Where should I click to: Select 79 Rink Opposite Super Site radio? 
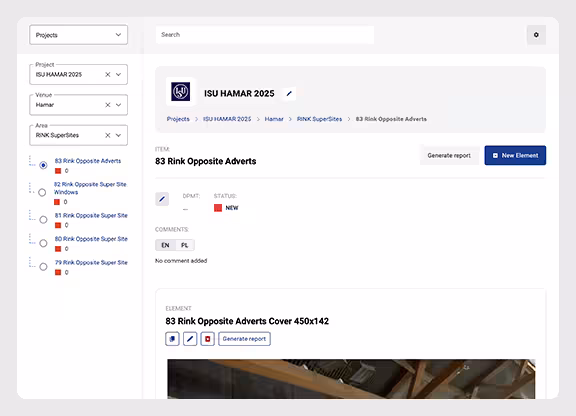(43, 267)
